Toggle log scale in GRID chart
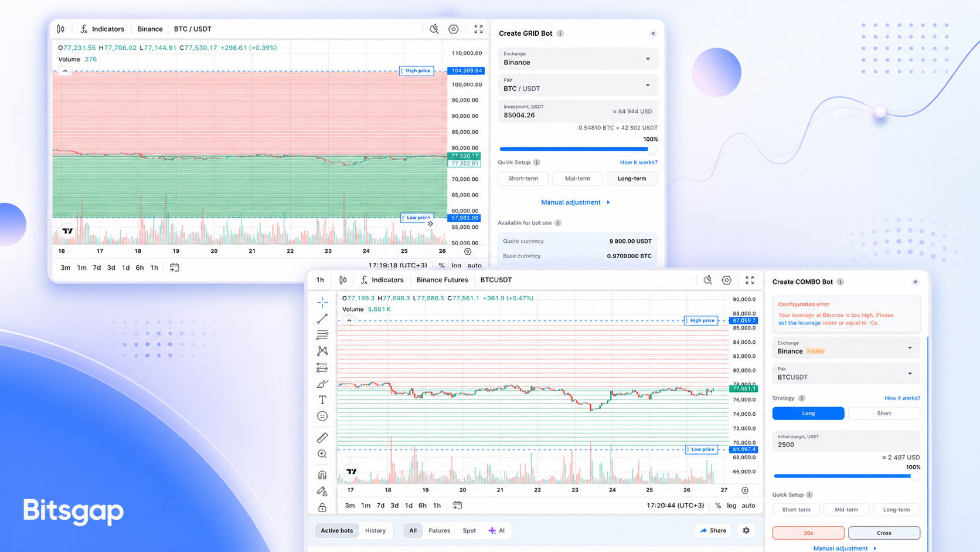Image resolution: width=980 pixels, height=552 pixels. [x=457, y=265]
